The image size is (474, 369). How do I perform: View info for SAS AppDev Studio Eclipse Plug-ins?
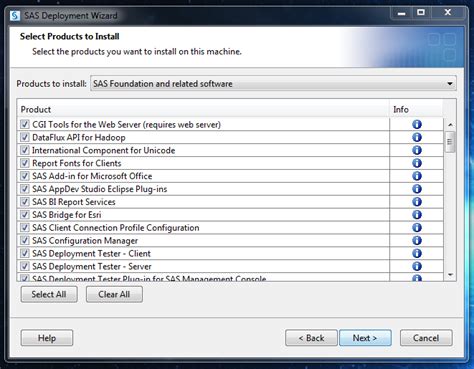pyautogui.click(x=417, y=189)
